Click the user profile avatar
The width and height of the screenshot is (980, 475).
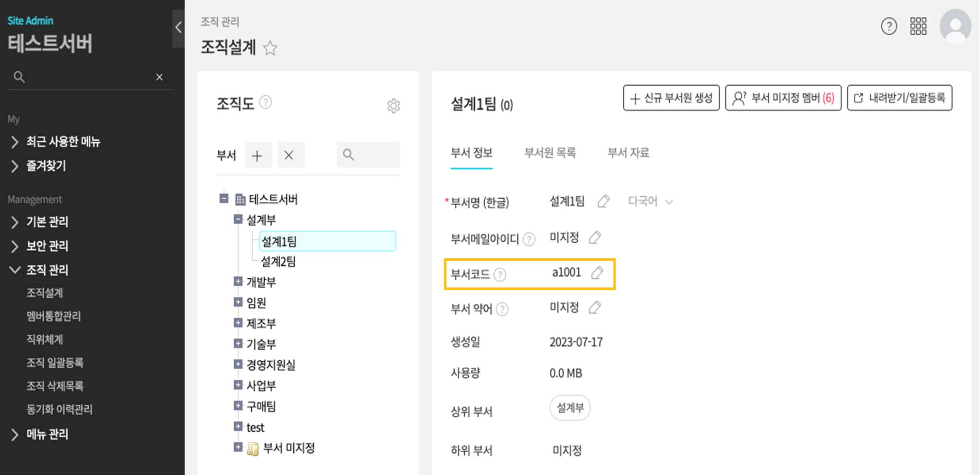[955, 26]
